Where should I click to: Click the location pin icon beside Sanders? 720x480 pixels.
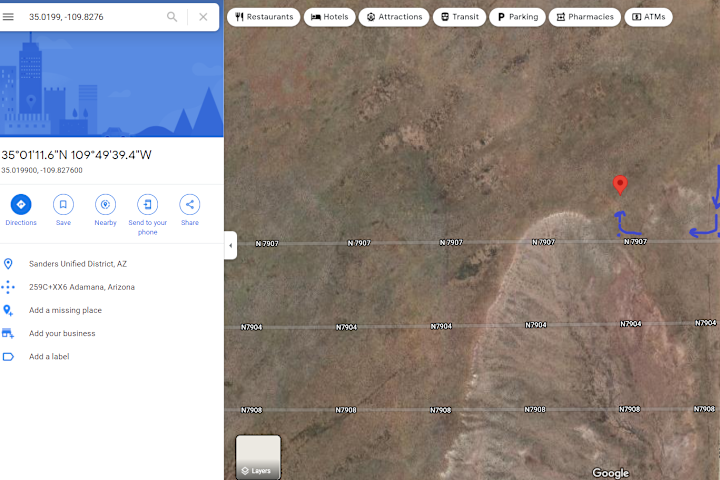pos(8,264)
